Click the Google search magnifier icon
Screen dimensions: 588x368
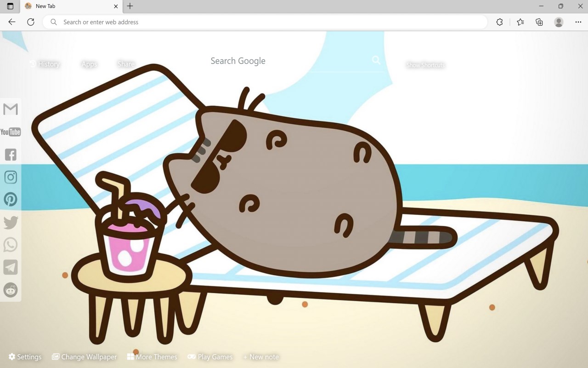click(376, 60)
